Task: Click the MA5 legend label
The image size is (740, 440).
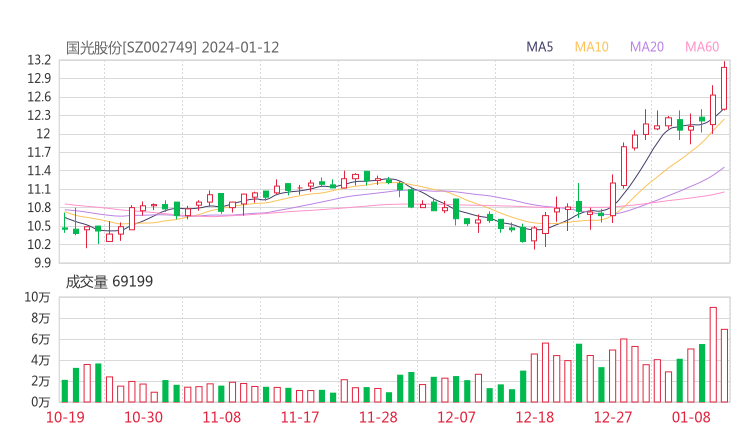Action: coord(539,47)
